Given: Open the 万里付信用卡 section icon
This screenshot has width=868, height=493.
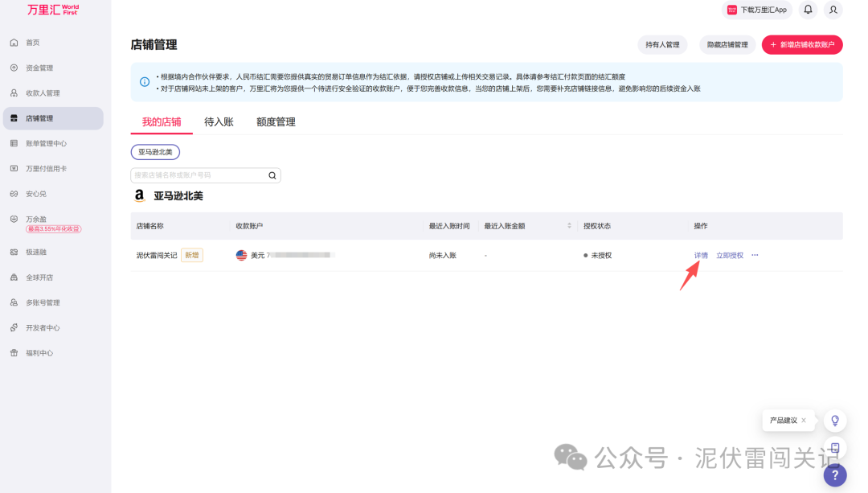Looking at the screenshot, I should pos(12,168).
